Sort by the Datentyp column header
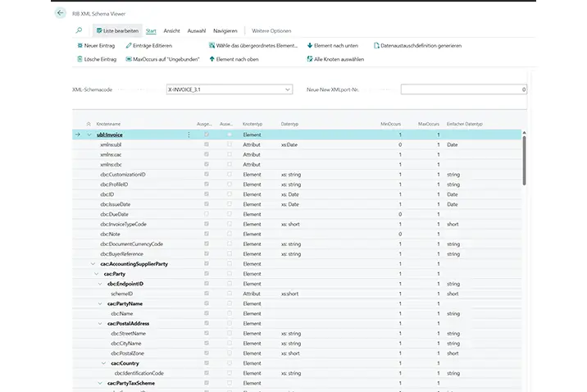Image resolution: width=587 pixels, height=392 pixels. [x=289, y=124]
